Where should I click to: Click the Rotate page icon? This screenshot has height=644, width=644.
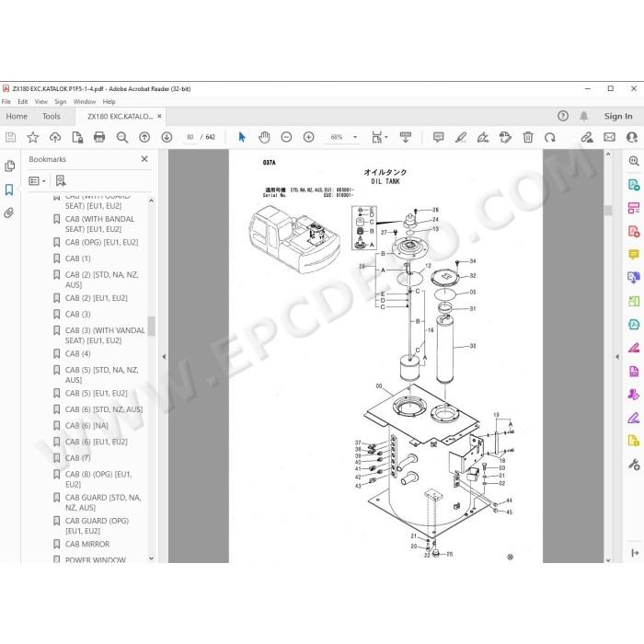pyautogui.click(x=549, y=137)
